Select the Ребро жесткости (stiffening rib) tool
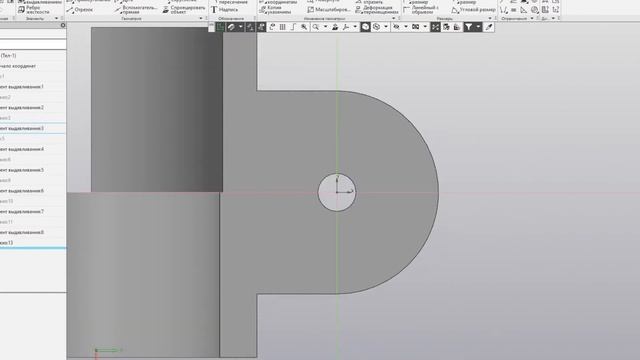 (33, 9)
